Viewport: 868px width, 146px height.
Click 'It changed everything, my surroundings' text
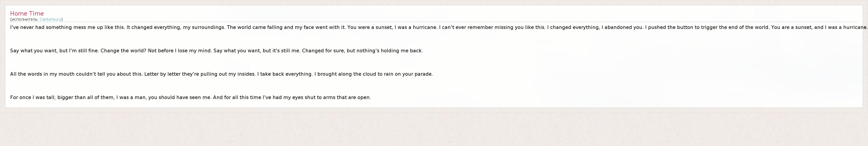175,27
